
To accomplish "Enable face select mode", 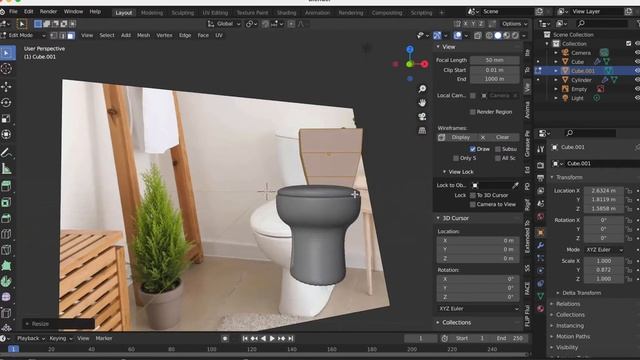I will pos(71,36).
